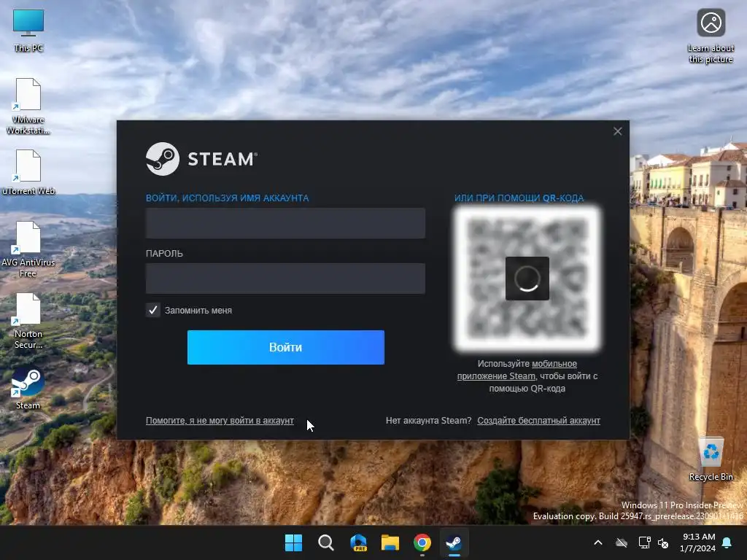The width and height of the screenshot is (747, 560).
Task: Click the Войти sign-in button
Action: pyautogui.click(x=286, y=347)
